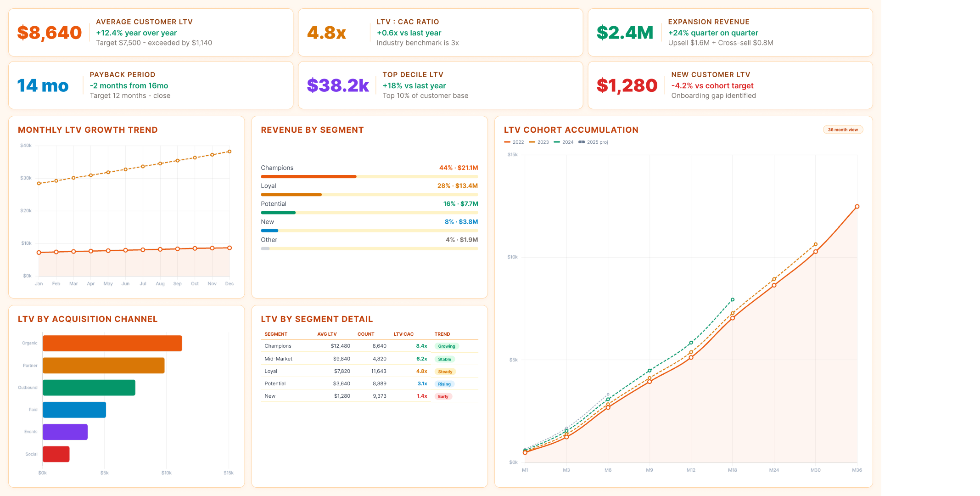Open the Average Customer LTV card heading
This screenshot has width=980, height=496.
pyautogui.click(x=144, y=22)
